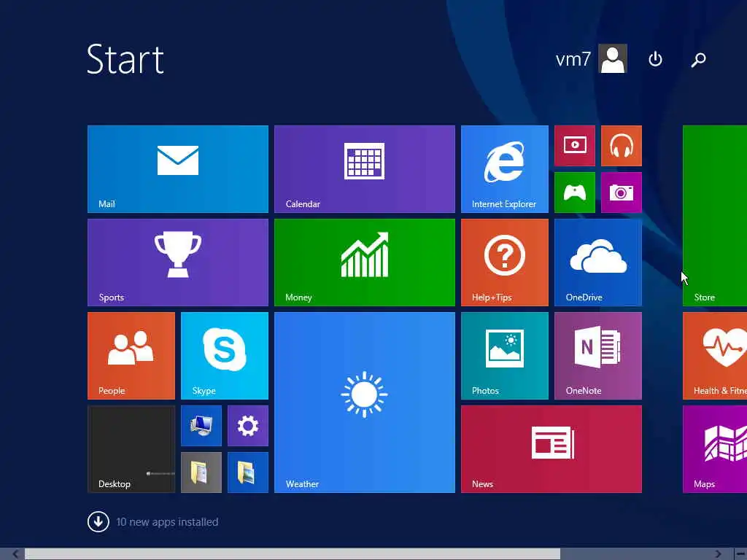This screenshot has height=560, width=747.
Task: Click the horizontal scrollbar thumb
Action: [293, 554]
